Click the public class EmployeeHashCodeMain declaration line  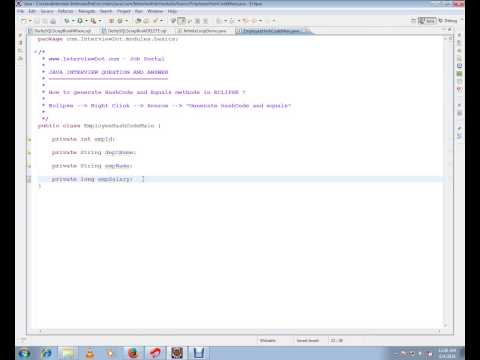point(99,126)
